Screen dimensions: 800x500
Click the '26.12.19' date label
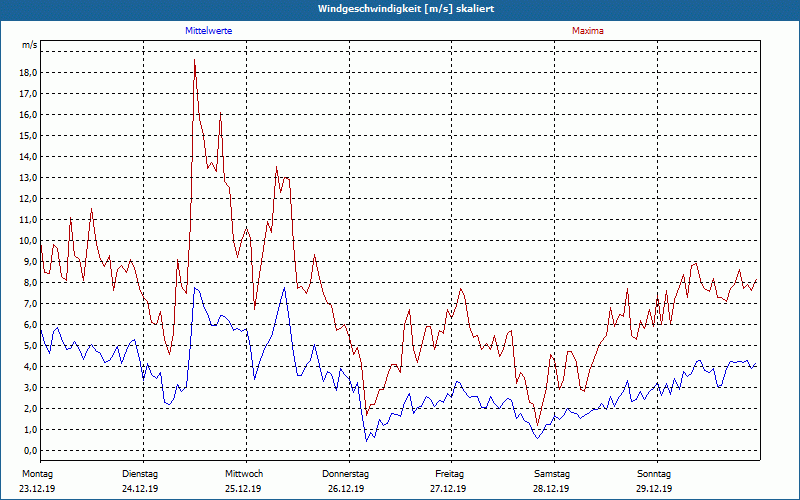click(346, 489)
